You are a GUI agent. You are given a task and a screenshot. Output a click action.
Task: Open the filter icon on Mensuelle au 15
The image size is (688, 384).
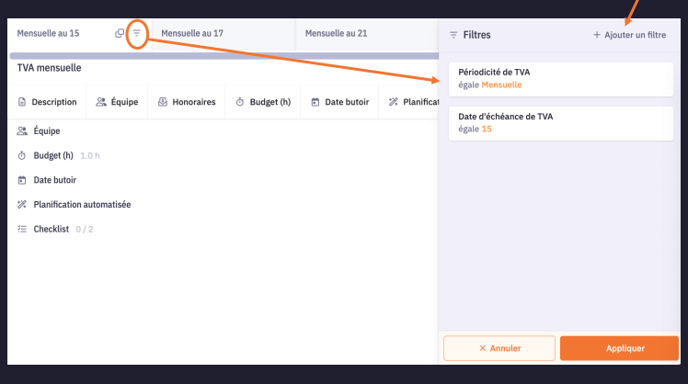[137, 33]
